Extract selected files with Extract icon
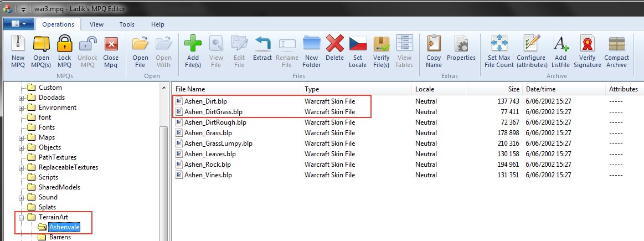Screen dimensions: 644x241 click(x=263, y=43)
